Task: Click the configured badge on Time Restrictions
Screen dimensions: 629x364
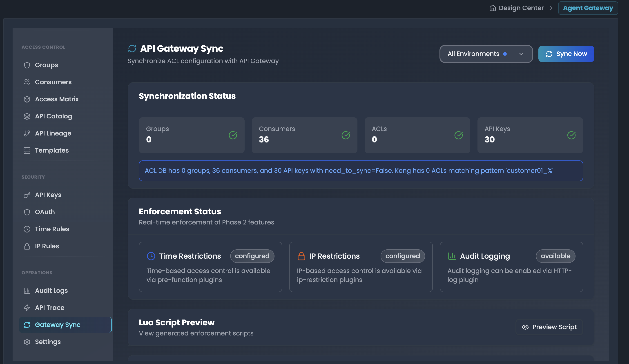Action: 252,256
